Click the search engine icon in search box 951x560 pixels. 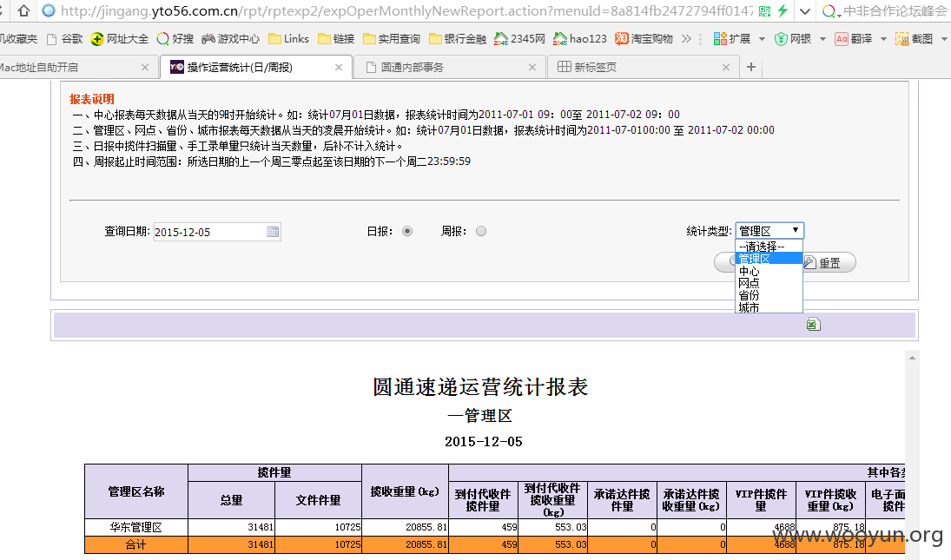[x=828, y=11]
